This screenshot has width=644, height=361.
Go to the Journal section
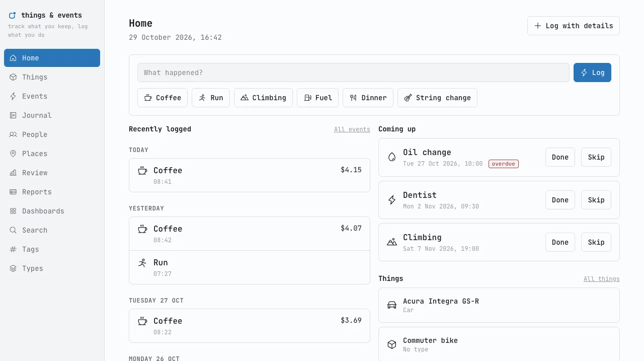(x=52, y=115)
